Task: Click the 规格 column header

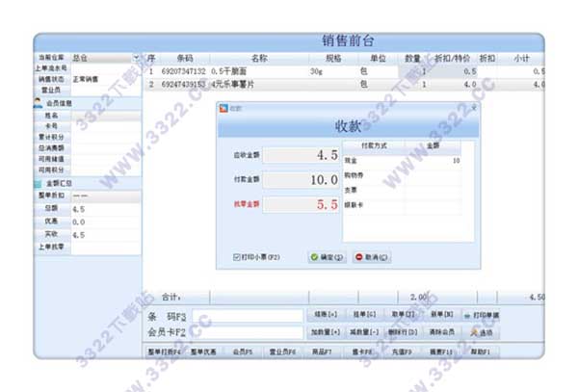Action: [333, 58]
